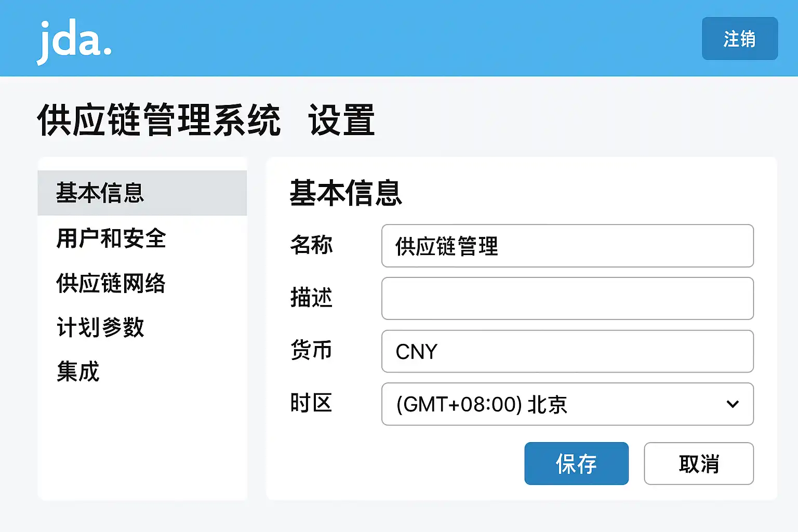Screen dimensions: 798x532
Task: Click the 基本信息 form panel heading
Action: (345, 193)
